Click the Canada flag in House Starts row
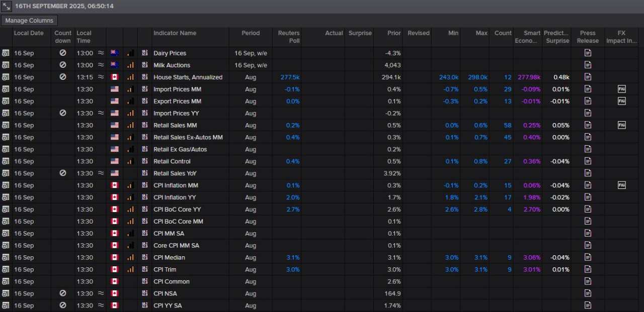The image size is (644, 312). pyautogui.click(x=114, y=77)
